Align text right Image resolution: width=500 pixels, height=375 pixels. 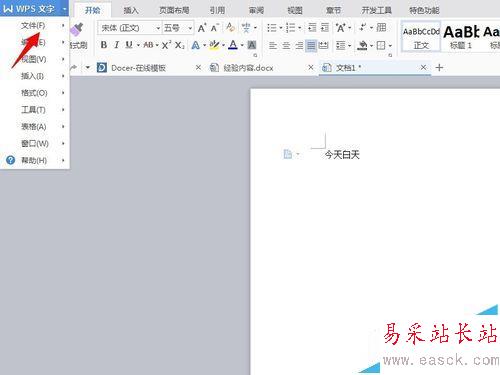pos(299,45)
